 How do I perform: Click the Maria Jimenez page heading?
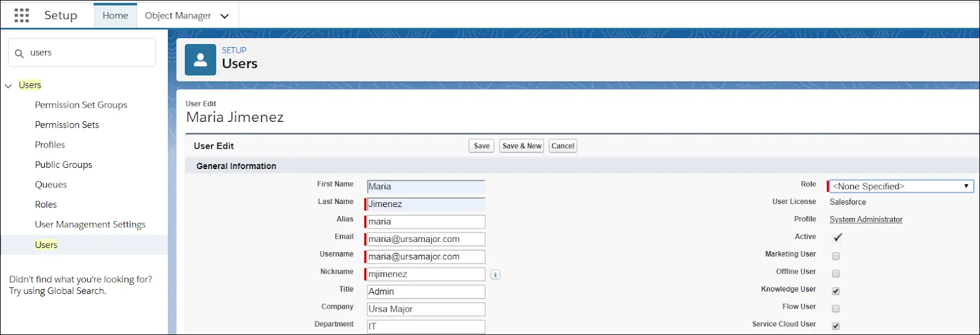coord(235,117)
